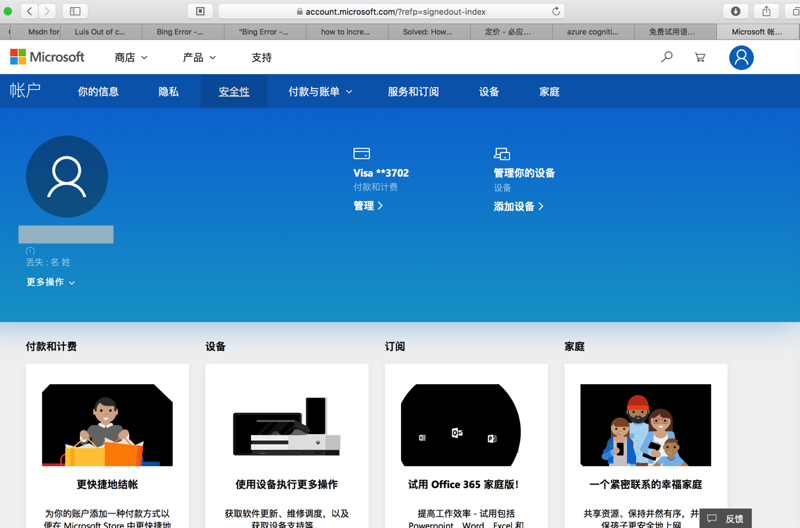Click the Visa **3702 heading
Screen dimensions: 800x528
tap(381, 173)
